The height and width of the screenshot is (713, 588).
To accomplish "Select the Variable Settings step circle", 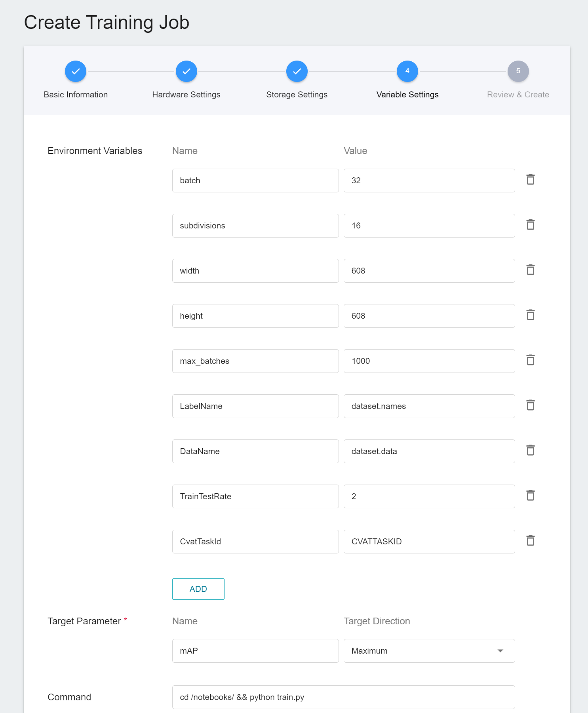I will tap(407, 72).
